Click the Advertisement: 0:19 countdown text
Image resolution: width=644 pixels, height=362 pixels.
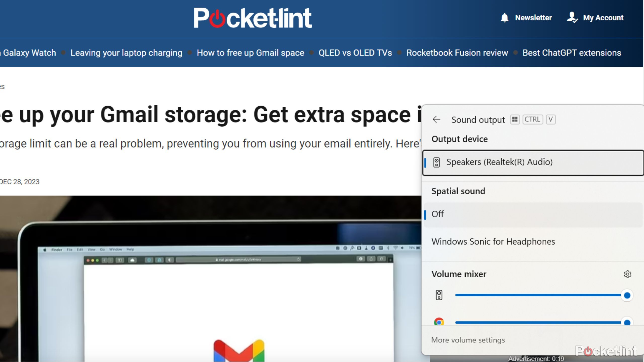(536, 359)
